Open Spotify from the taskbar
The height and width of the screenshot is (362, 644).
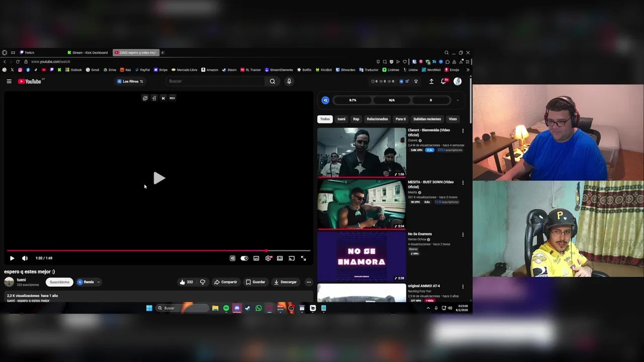coord(226,308)
